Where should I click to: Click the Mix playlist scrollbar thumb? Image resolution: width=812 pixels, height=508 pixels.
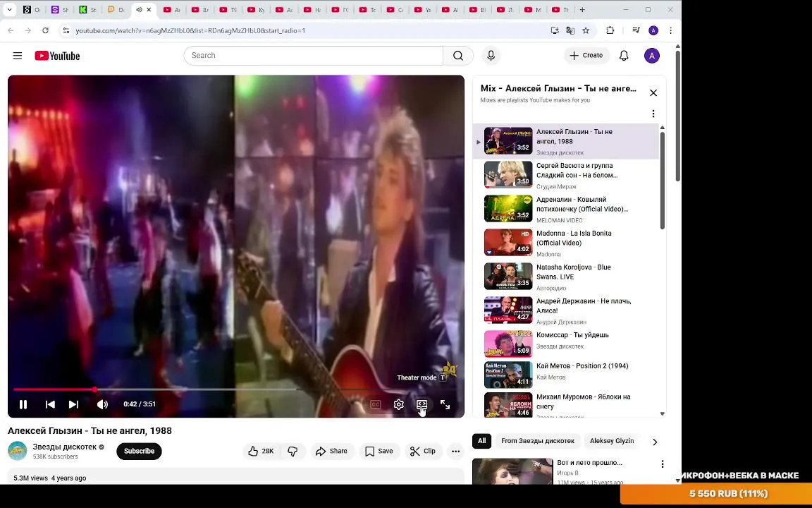(x=663, y=181)
